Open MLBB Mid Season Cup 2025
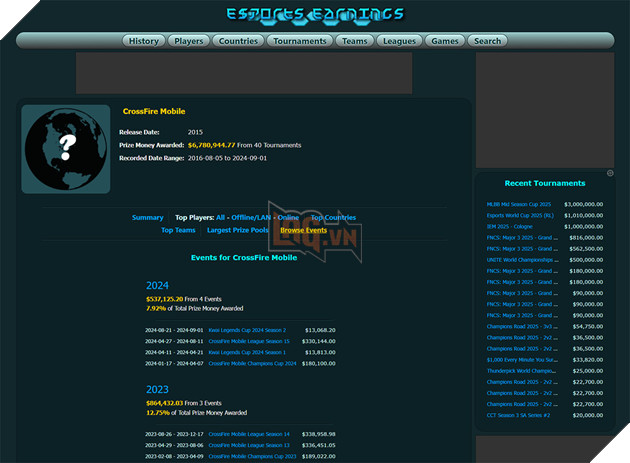Viewport: 630px width, 463px height. click(x=518, y=203)
